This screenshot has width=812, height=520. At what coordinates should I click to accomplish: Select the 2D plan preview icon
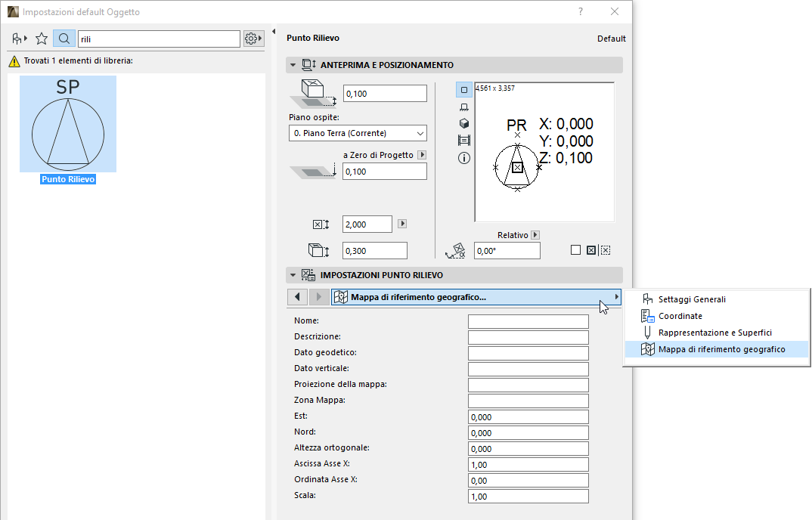point(464,90)
